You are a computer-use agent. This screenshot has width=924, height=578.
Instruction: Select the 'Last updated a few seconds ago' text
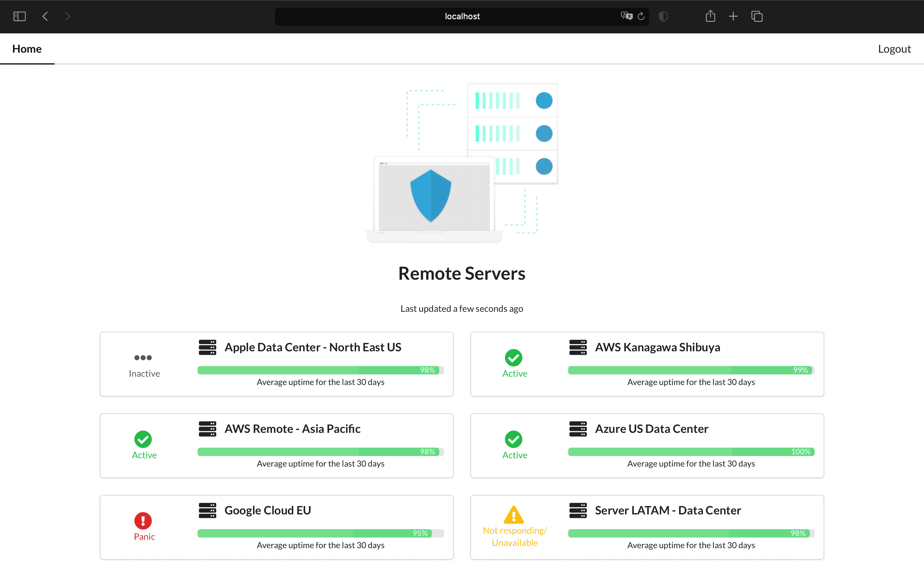click(462, 309)
